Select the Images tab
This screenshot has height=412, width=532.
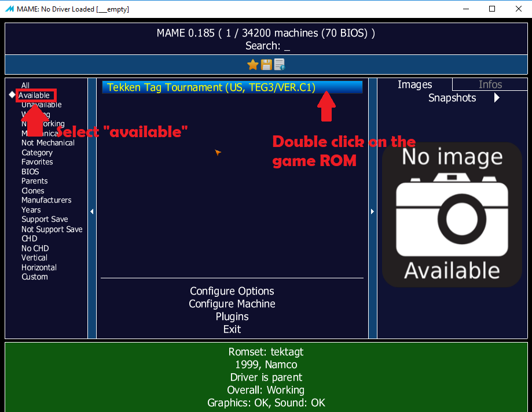coord(414,84)
